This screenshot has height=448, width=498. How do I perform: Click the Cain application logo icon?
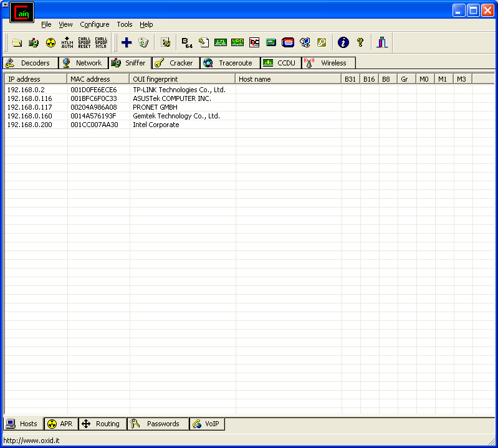click(x=22, y=12)
